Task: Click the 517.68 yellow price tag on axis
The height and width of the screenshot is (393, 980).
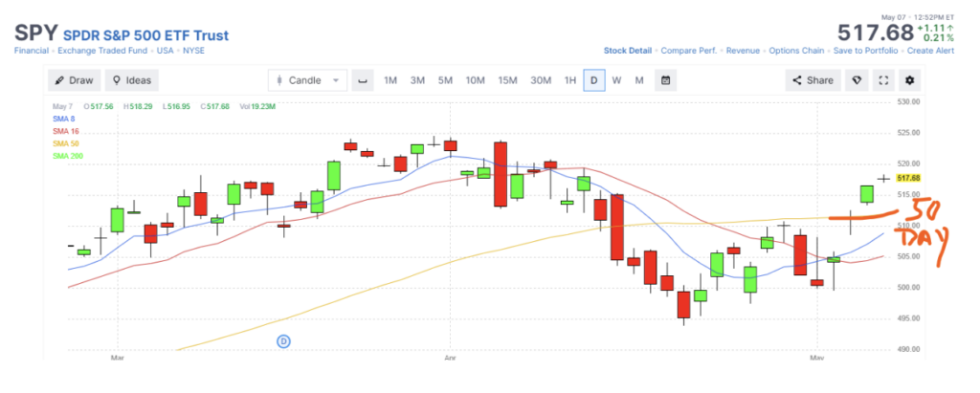Action: tap(908, 178)
